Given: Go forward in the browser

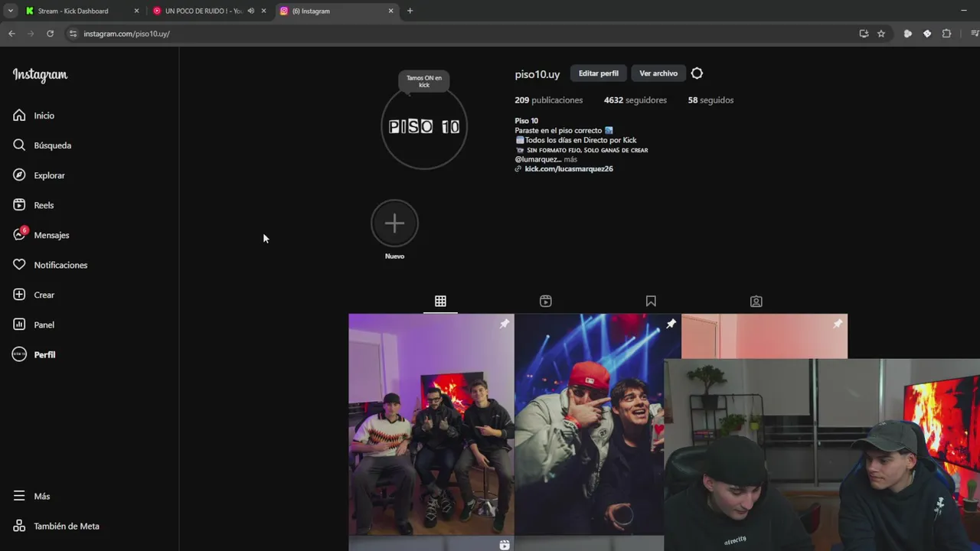Looking at the screenshot, I should click(31, 34).
